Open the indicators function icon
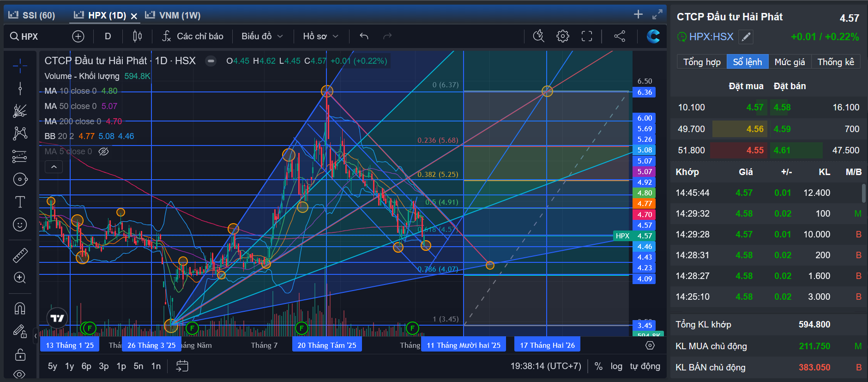868x382 pixels. click(167, 36)
